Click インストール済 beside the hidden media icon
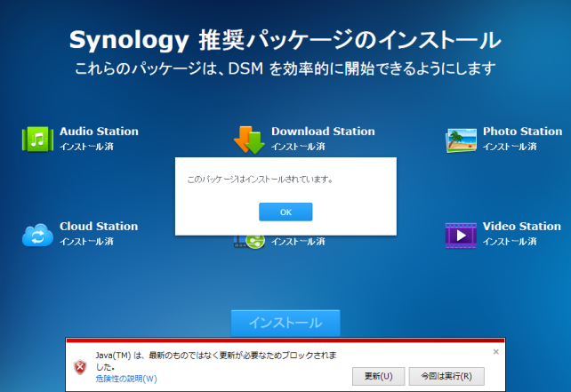This screenshot has width=571, height=392. 298,242
